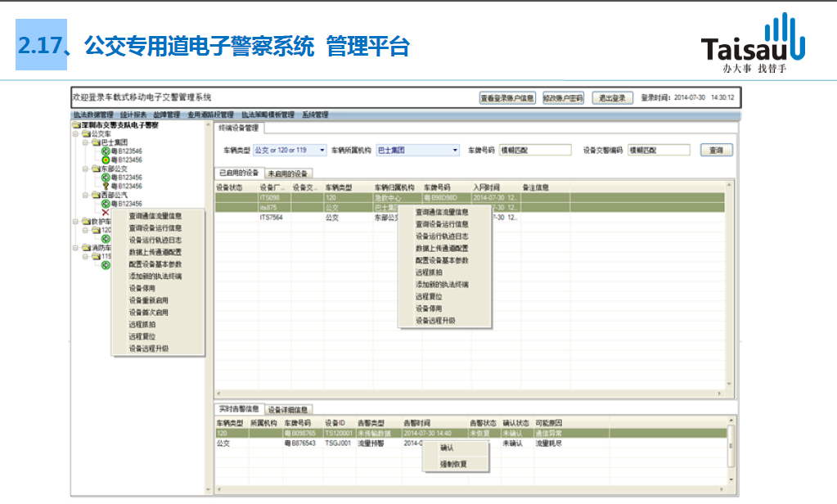The height and width of the screenshot is (504, 837).
Task: Open 系统管理 menu
Action: (315, 115)
